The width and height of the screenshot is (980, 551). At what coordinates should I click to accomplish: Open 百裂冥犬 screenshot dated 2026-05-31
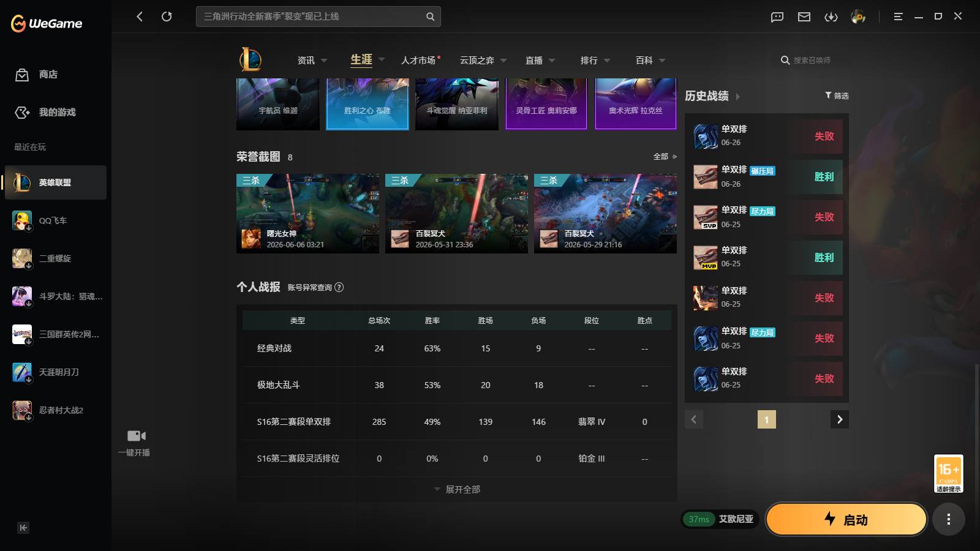pyautogui.click(x=456, y=214)
